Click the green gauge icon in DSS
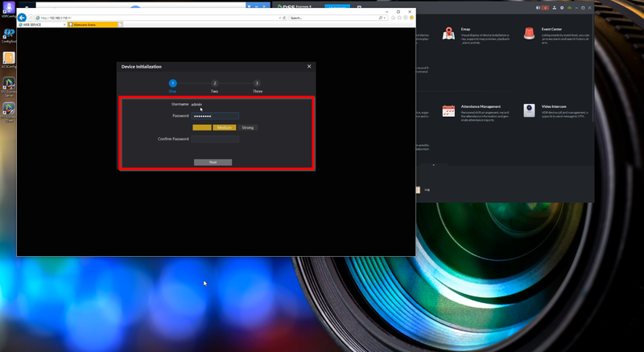The height and width of the screenshot is (352, 644). [x=570, y=8]
